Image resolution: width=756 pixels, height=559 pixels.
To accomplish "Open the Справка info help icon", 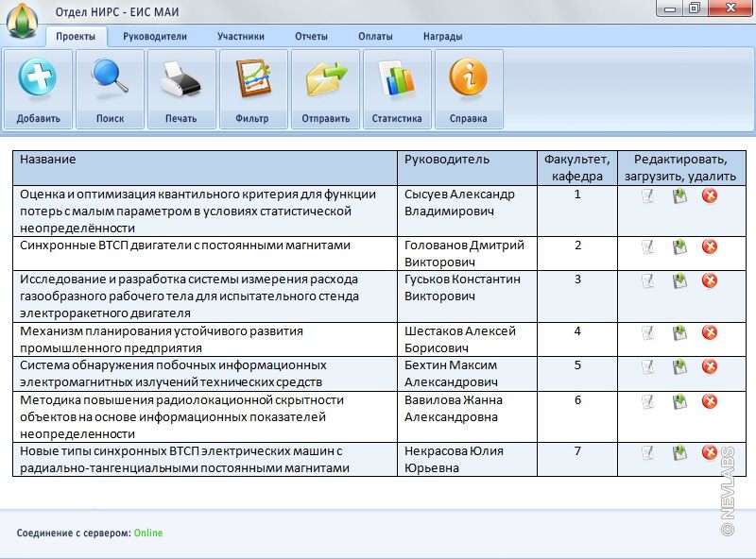I will click(468, 79).
